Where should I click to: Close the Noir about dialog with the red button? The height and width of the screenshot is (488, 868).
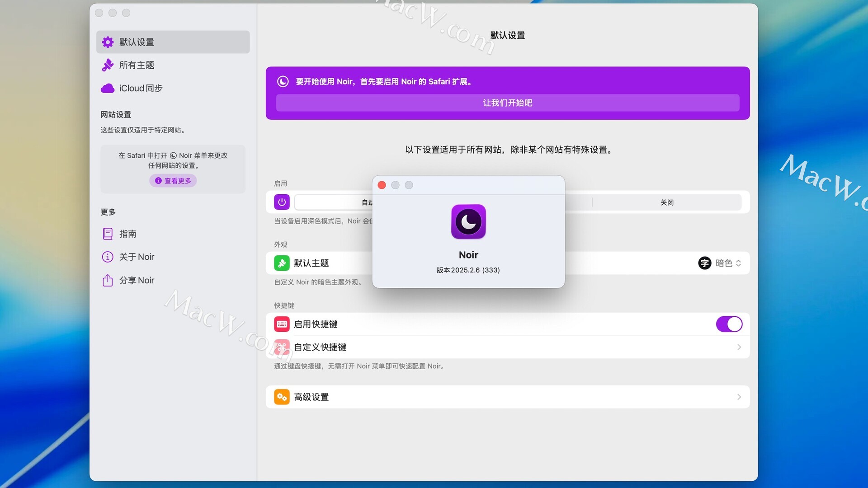point(382,185)
